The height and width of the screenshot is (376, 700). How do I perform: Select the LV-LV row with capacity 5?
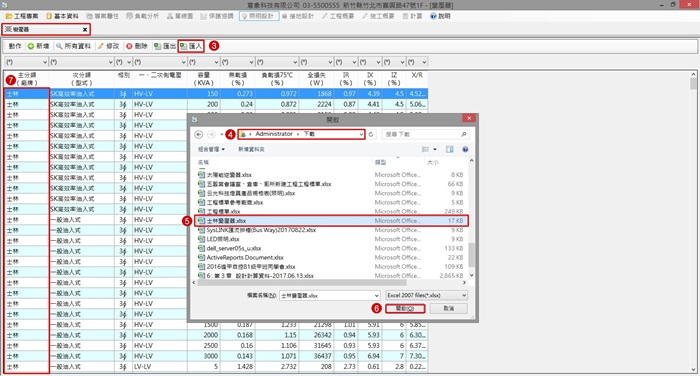216,367
